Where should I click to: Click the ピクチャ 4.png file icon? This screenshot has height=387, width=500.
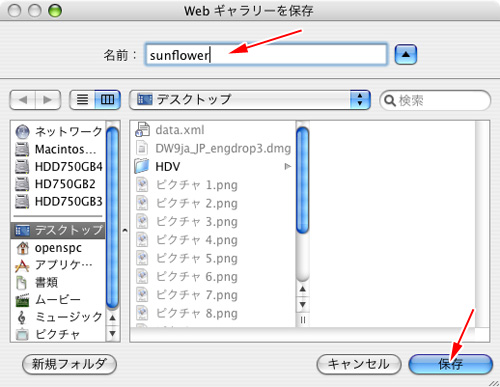point(142,240)
